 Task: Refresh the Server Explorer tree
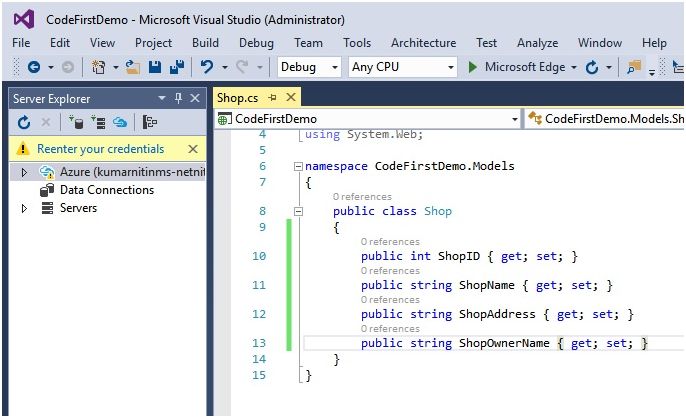click(24, 122)
